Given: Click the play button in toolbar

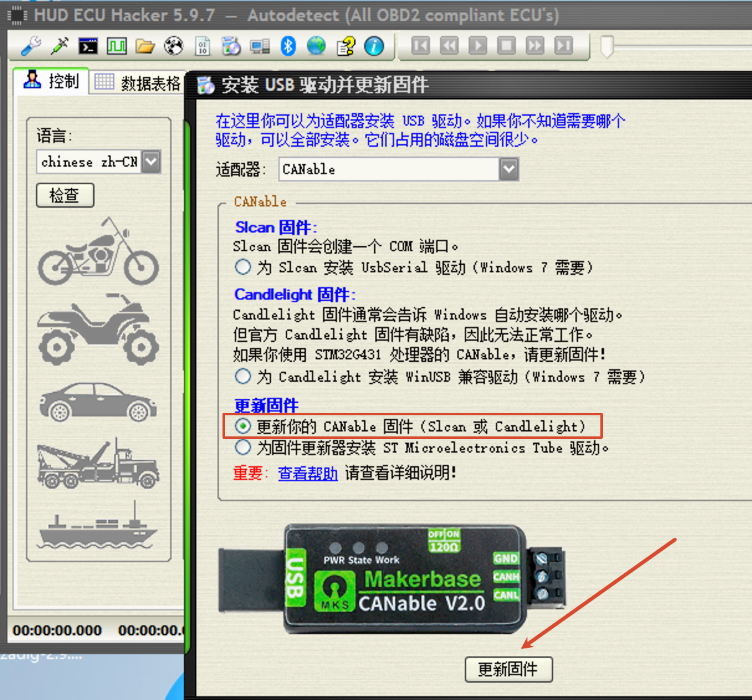Looking at the screenshot, I should [478, 46].
